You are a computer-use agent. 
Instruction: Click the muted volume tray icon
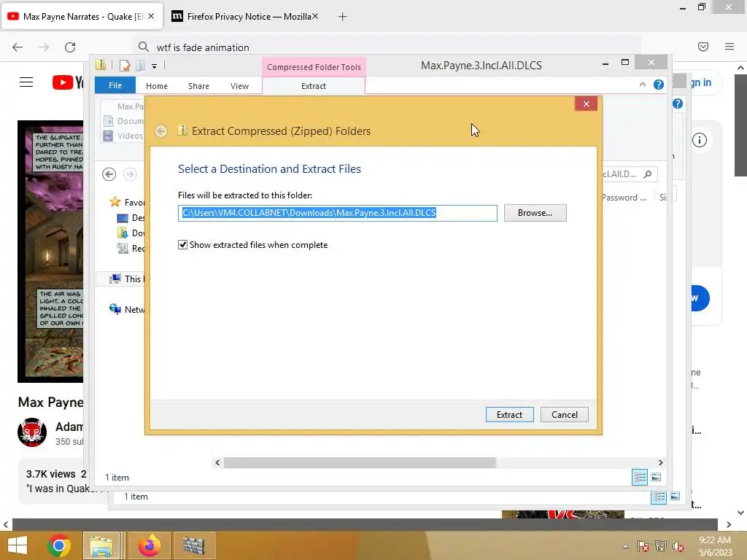[678, 546]
